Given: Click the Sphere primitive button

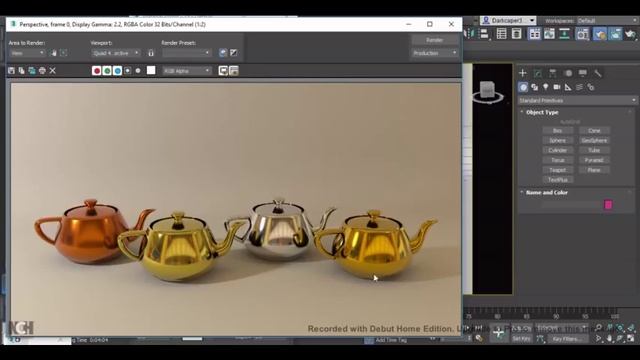Looking at the screenshot, I should tap(558, 140).
